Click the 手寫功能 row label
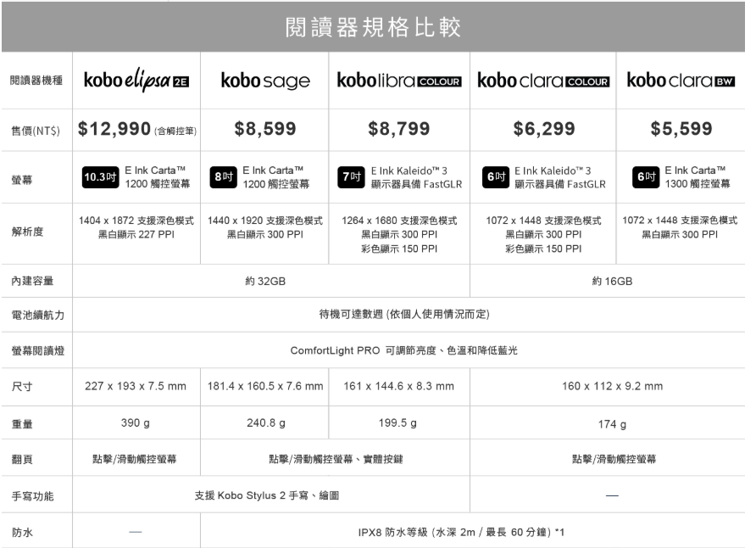The width and height of the screenshot is (756, 548). click(x=33, y=496)
